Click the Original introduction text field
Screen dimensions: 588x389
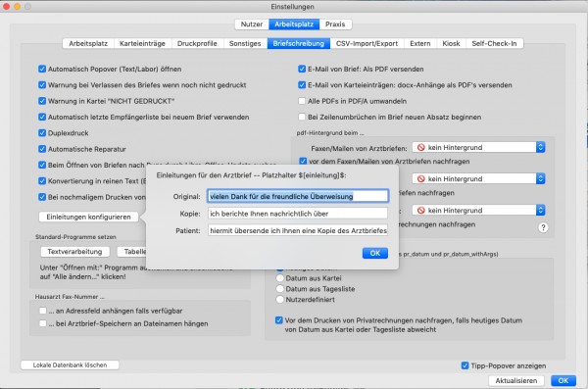[x=298, y=196]
